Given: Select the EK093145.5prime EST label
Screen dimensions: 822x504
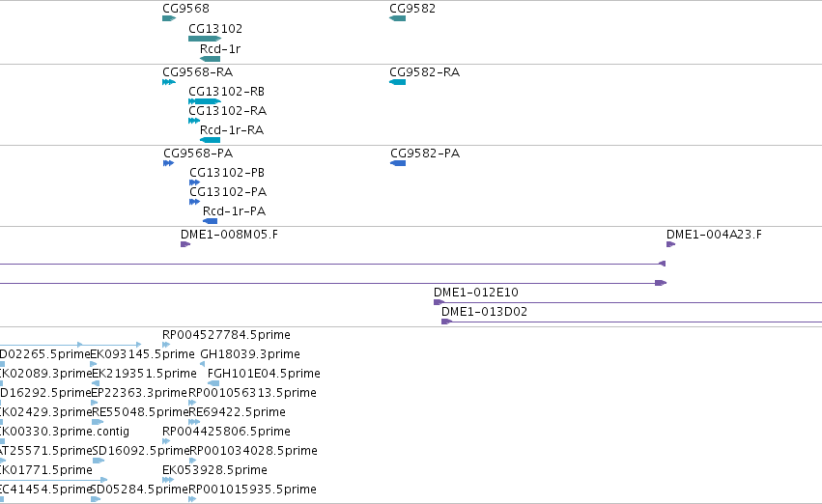Looking at the screenshot, I should pos(143,354).
